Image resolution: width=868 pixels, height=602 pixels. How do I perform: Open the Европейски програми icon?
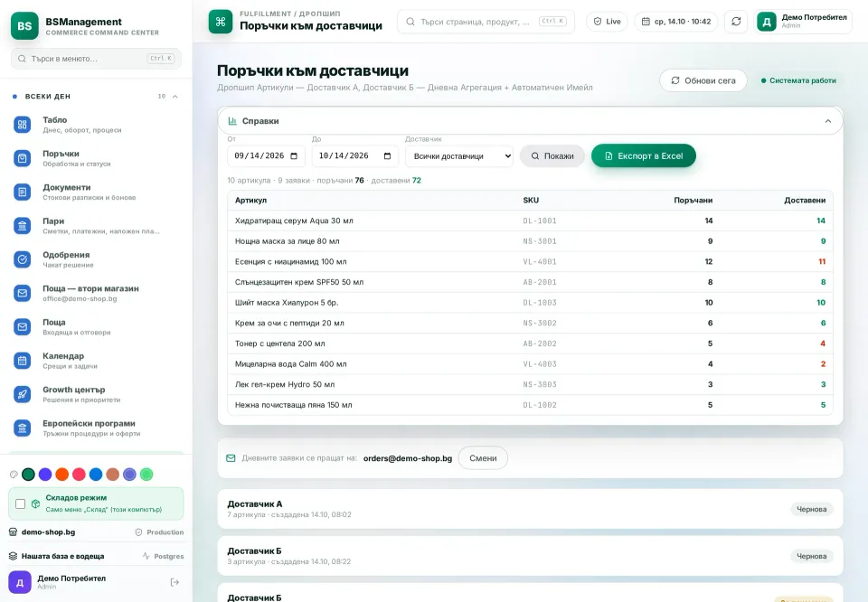click(x=22, y=428)
